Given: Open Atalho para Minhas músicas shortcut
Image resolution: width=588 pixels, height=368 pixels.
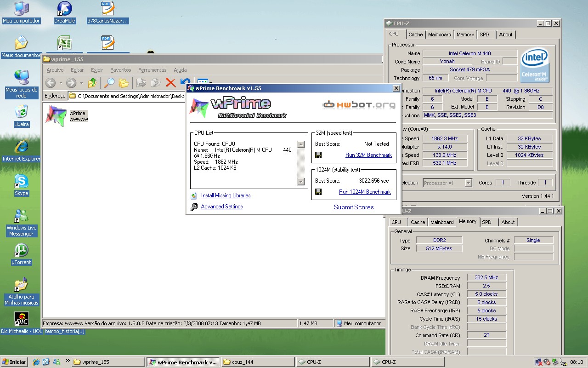Looking at the screenshot, I should point(21,291).
